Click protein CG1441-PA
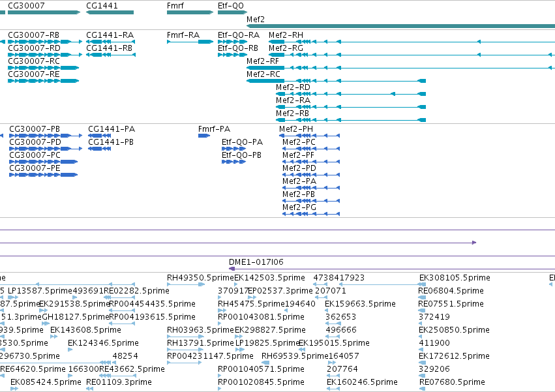The height and width of the screenshot is (392, 555). point(100,136)
